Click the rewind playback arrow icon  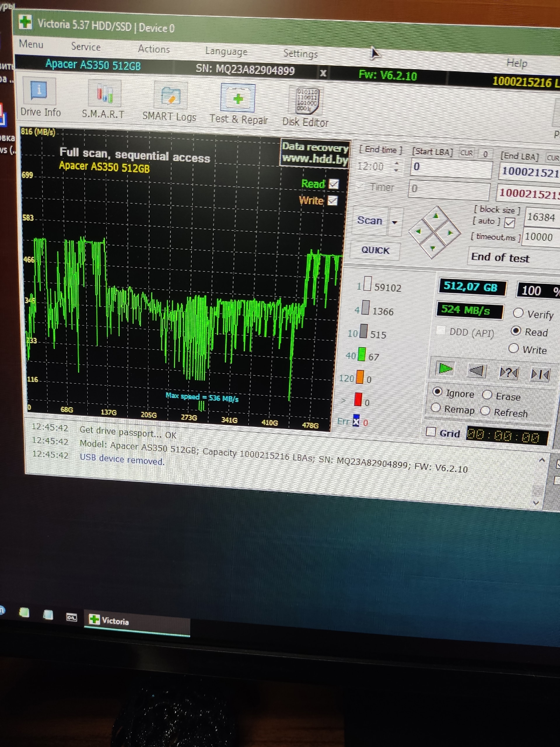tap(477, 371)
